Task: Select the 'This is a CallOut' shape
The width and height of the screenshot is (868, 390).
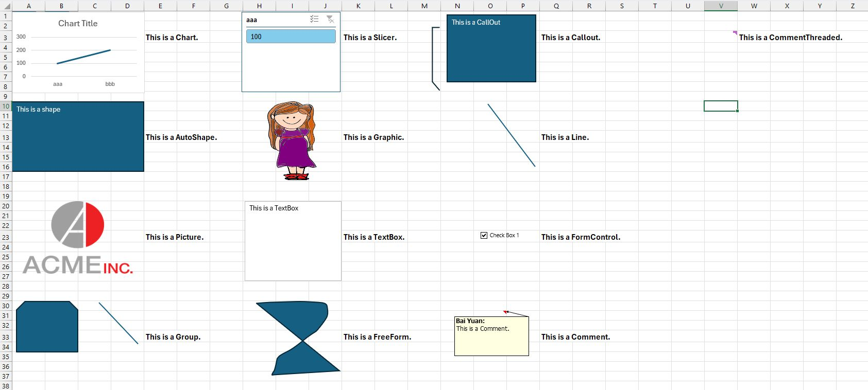Action: (x=491, y=48)
